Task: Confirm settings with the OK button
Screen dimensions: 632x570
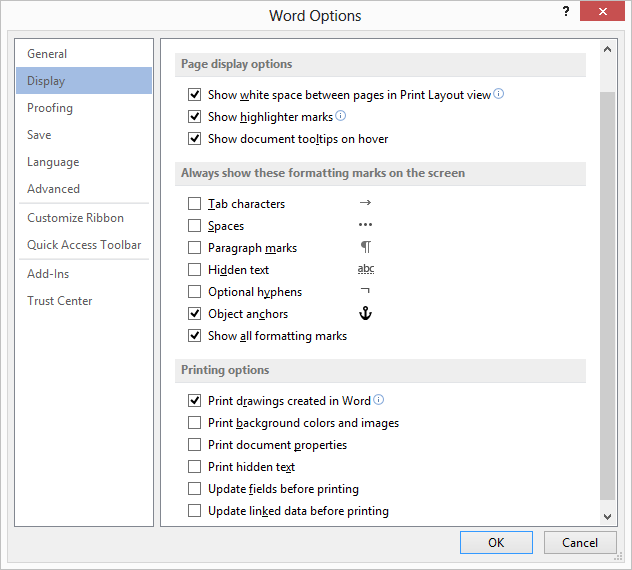Action: click(x=496, y=543)
